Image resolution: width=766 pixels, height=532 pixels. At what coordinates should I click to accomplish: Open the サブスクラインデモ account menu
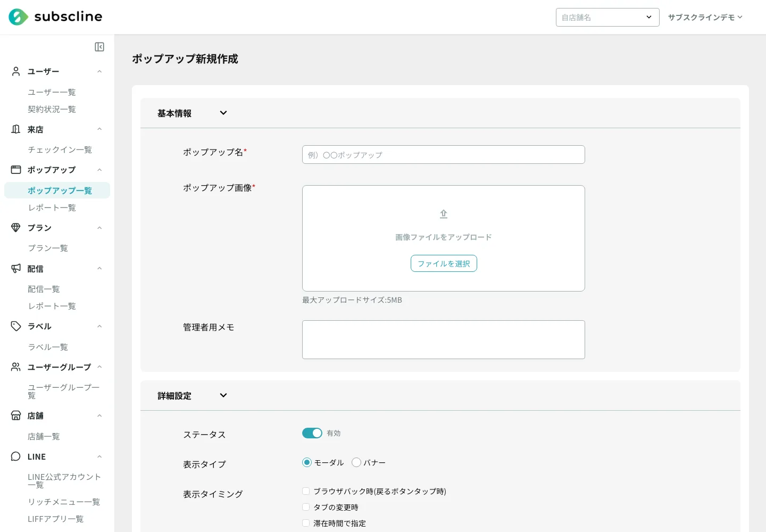pos(705,17)
